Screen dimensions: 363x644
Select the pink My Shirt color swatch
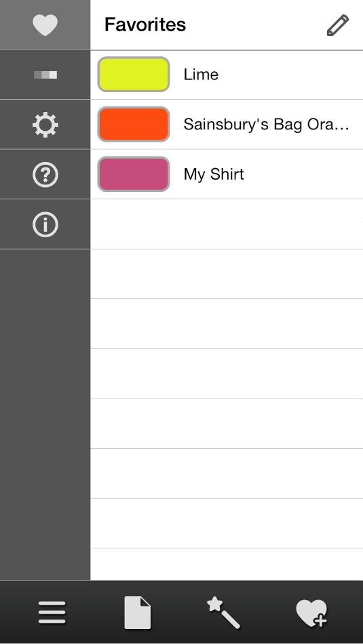[134, 174]
